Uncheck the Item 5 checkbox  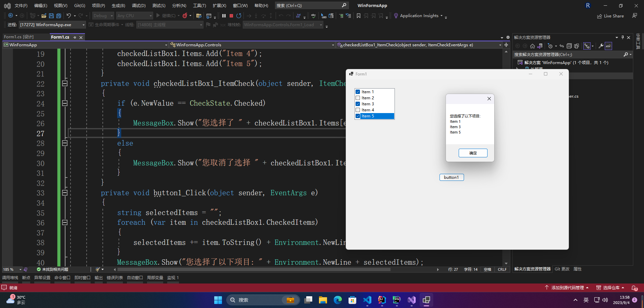(x=358, y=116)
